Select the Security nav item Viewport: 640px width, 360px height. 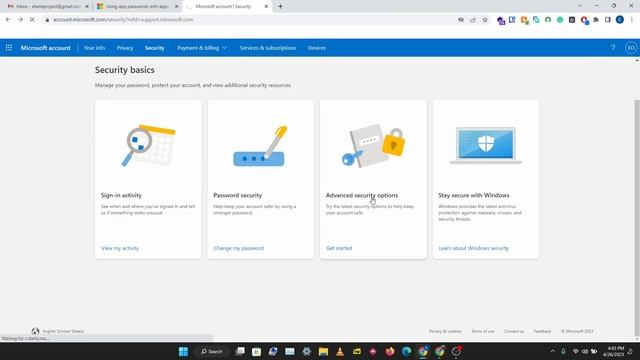point(154,48)
